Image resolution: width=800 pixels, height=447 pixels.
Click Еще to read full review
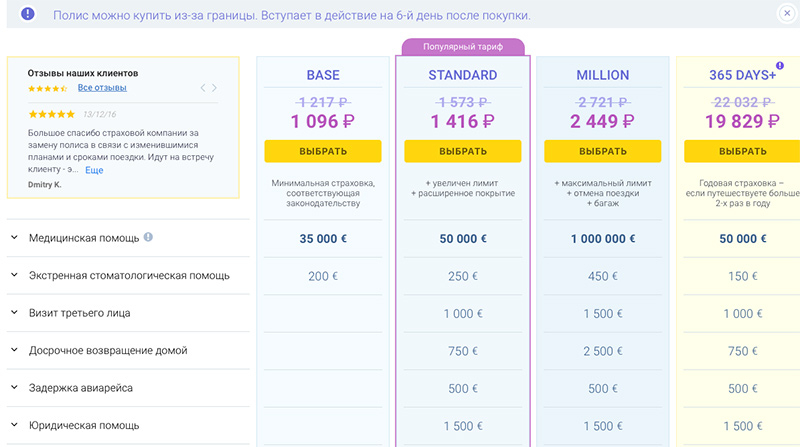(x=94, y=170)
